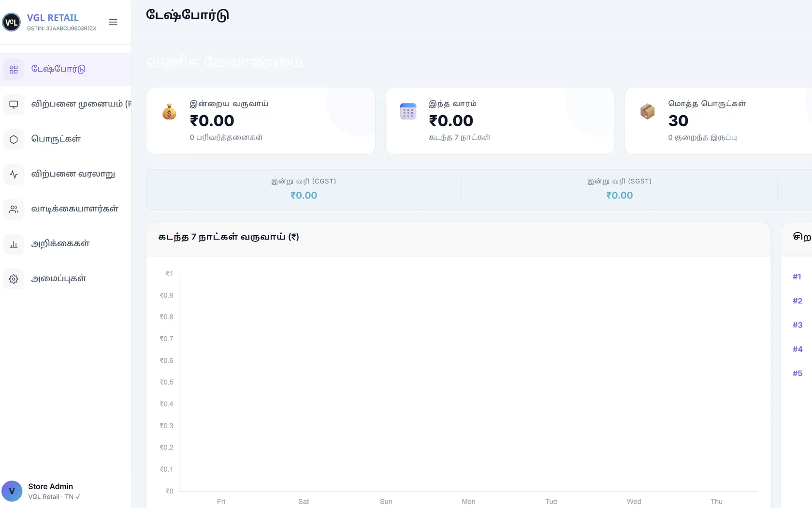Click the ₹0.5 y-axis label
This screenshot has height=508, width=812.
tap(167, 382)
